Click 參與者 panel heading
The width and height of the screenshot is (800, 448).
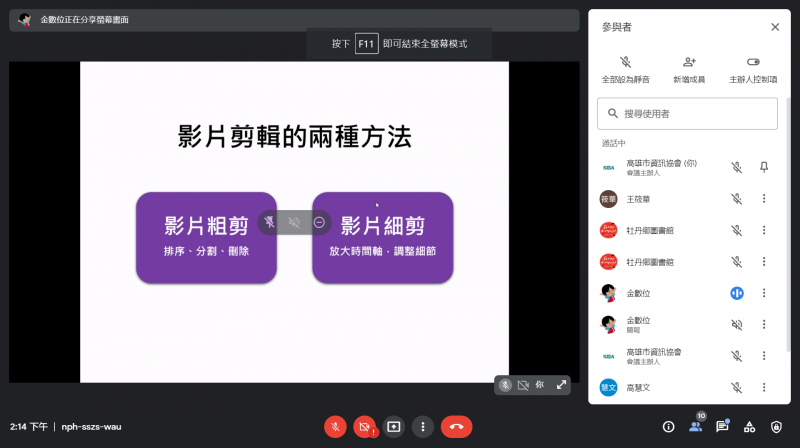point(616,27)
